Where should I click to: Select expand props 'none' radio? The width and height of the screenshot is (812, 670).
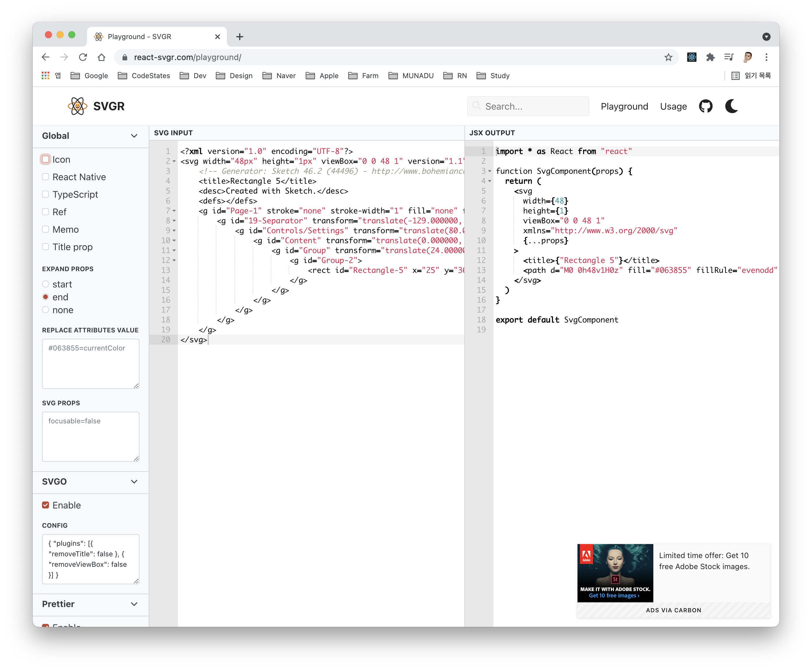pyautogui.click(x=45, y=310)
